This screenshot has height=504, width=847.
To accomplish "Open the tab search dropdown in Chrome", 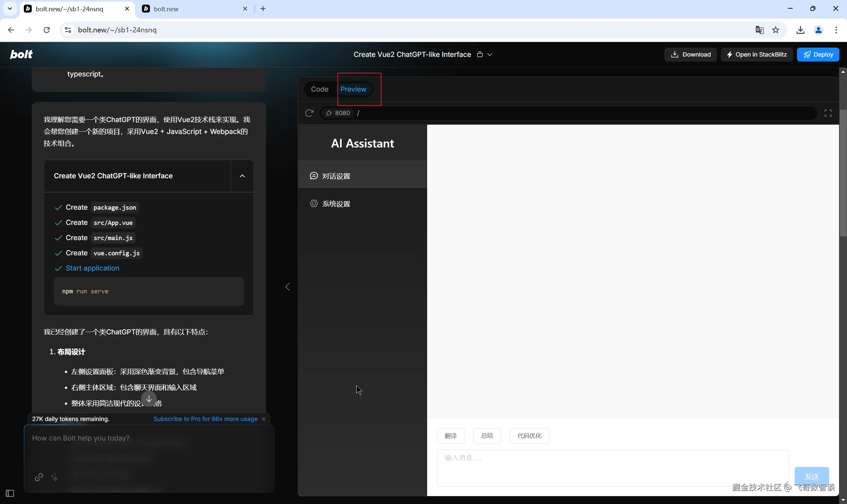I will [10, 9].
